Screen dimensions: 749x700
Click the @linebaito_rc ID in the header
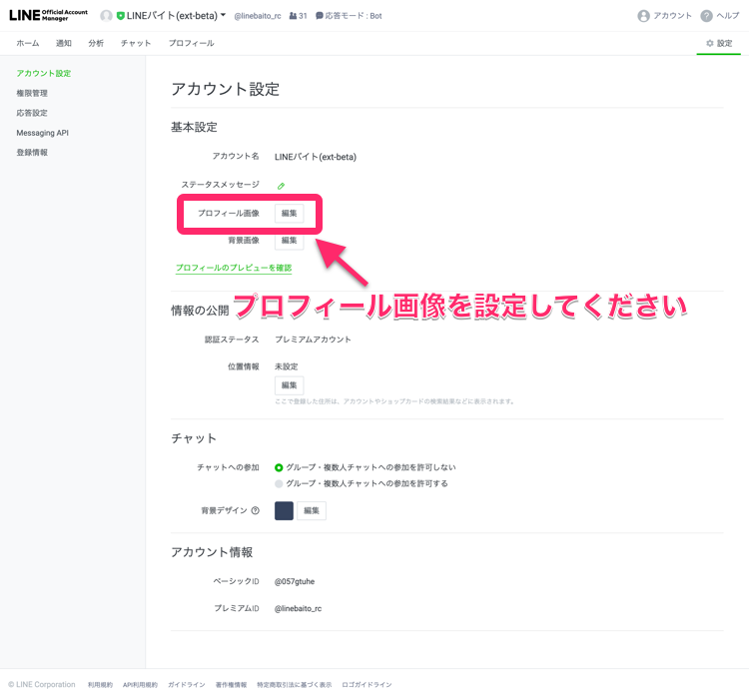pyautogui.click(x=258, y=16)
